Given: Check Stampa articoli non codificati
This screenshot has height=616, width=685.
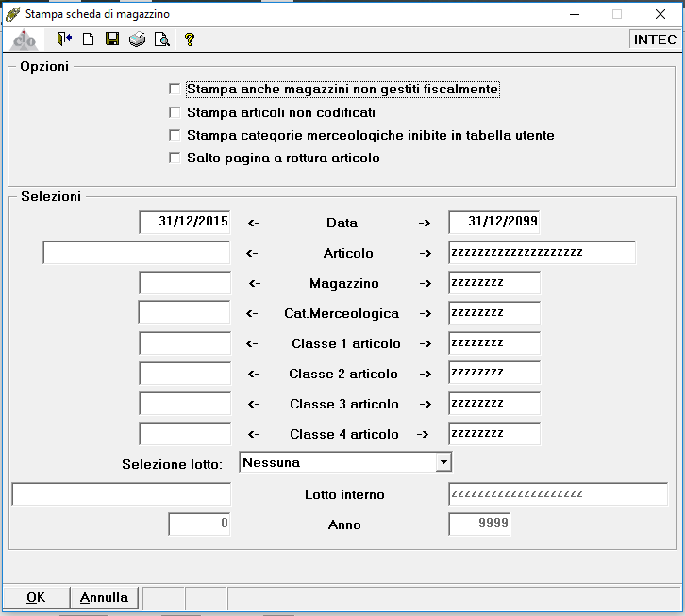Looking at the screenshot, I should pyautogui.click(x=175, y=112).
